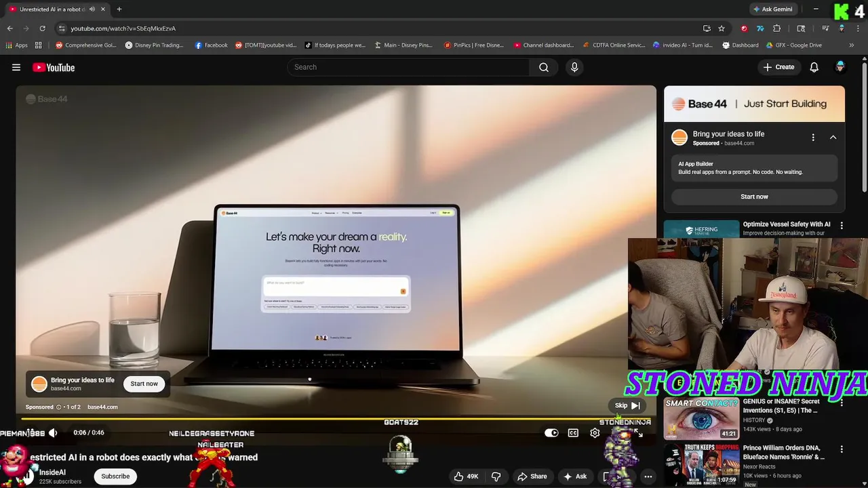Open options for GENIUS or INSANE video
Image resolution: width=868 pixels, height=488 pixels.
[842, 403]
